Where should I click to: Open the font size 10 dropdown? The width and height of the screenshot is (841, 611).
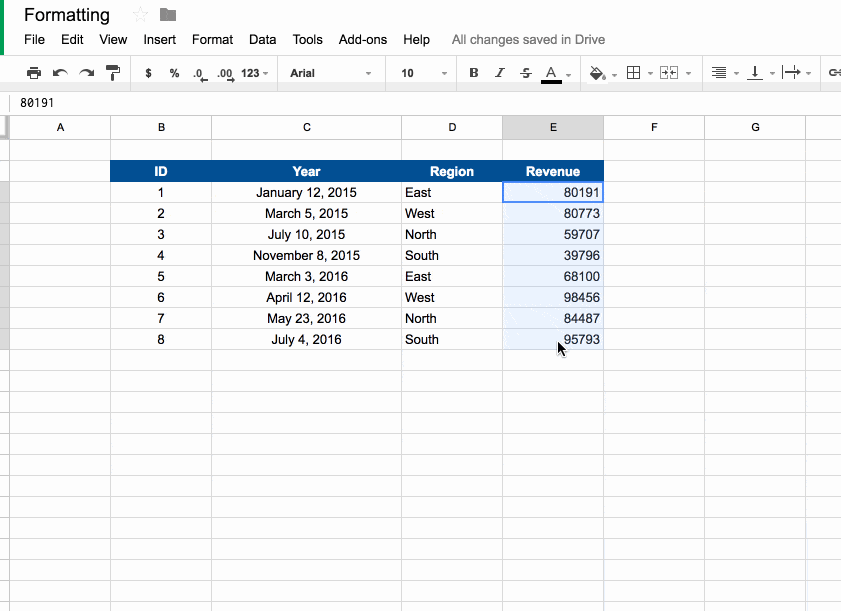[424, 73]
